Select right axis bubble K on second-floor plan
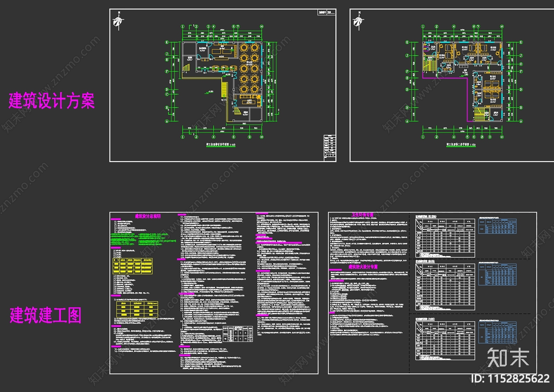Screen dimensions: 554x392 [x=521, y=42]
